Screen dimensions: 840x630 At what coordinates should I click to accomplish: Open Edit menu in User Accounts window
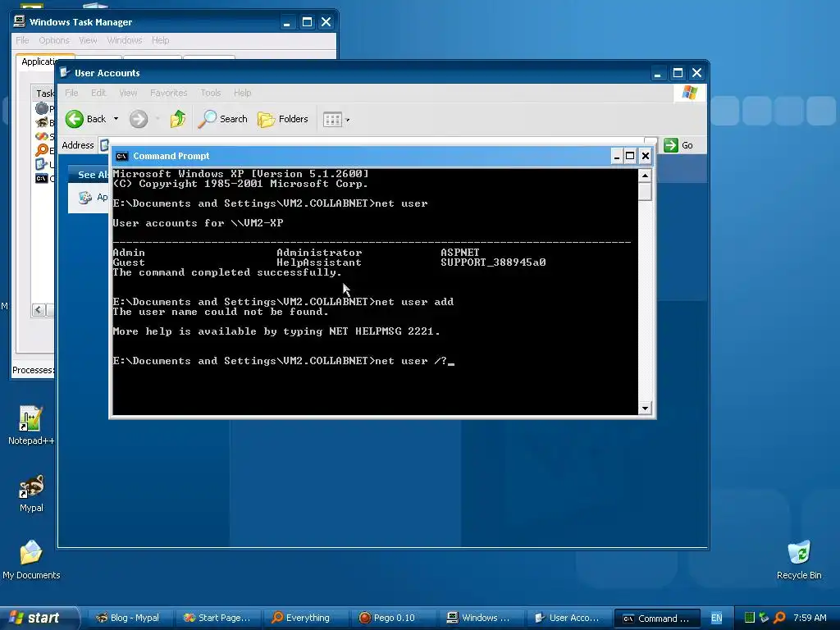(98, 93)
